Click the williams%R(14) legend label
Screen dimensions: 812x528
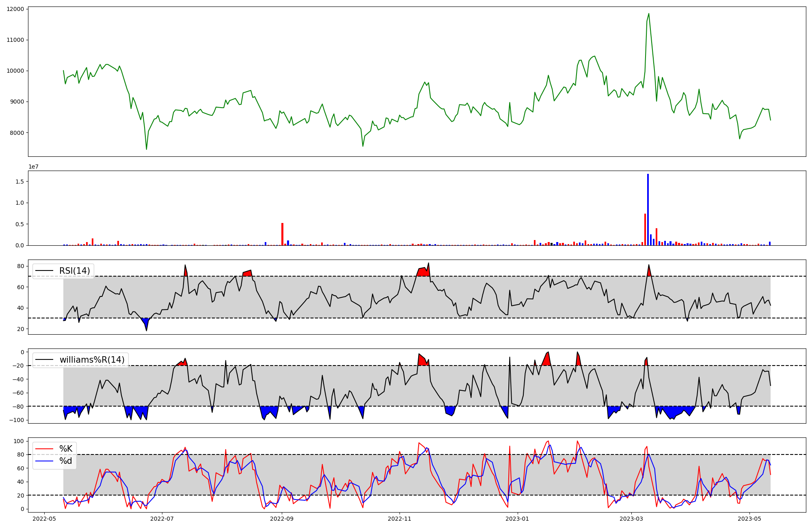coord(92,360)
